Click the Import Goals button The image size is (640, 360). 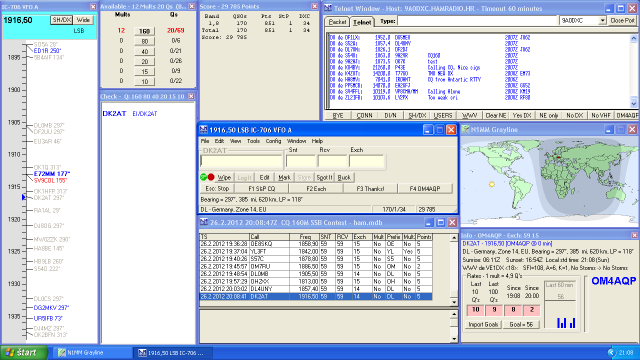483,324
